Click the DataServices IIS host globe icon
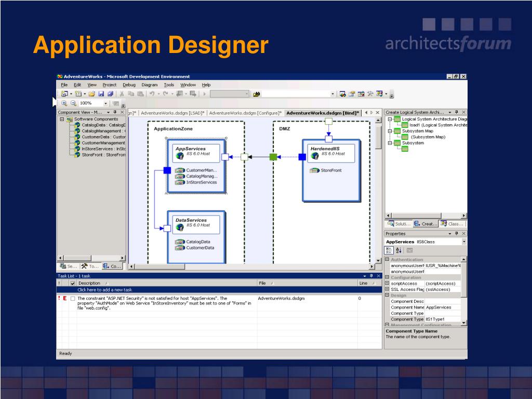The height and width of the screenshot is (399, 532). click(180, 227)
